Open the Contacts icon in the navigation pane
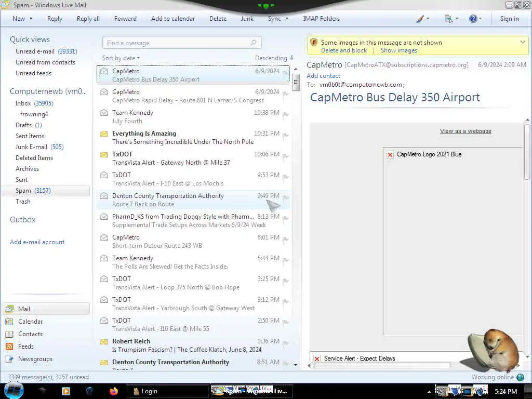 [x=9, y=334]
